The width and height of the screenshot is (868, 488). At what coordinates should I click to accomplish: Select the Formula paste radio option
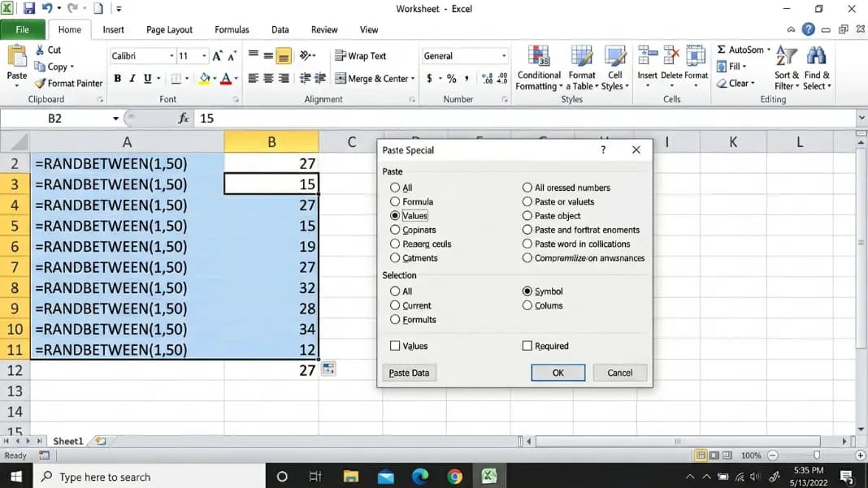coord(395,201)
